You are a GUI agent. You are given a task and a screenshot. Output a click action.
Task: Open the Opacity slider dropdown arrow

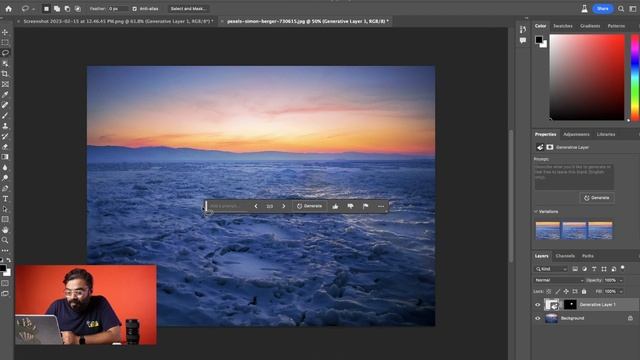coord(621,280)
